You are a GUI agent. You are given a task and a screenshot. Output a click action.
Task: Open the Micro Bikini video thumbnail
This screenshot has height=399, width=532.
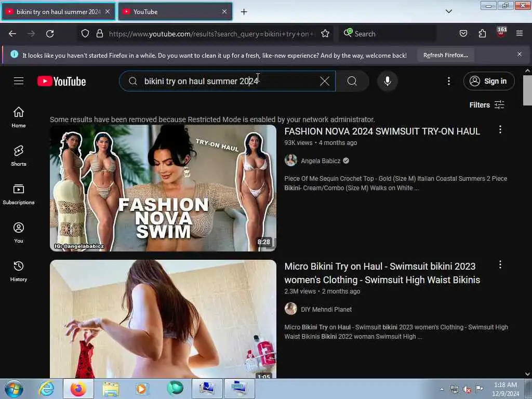[163, 319]
